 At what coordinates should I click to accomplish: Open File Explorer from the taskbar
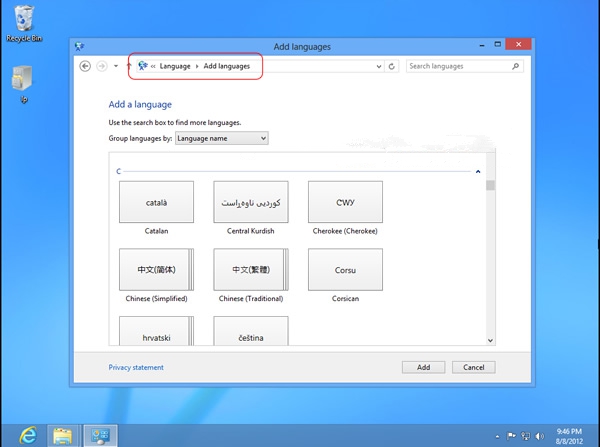(64, 435)
